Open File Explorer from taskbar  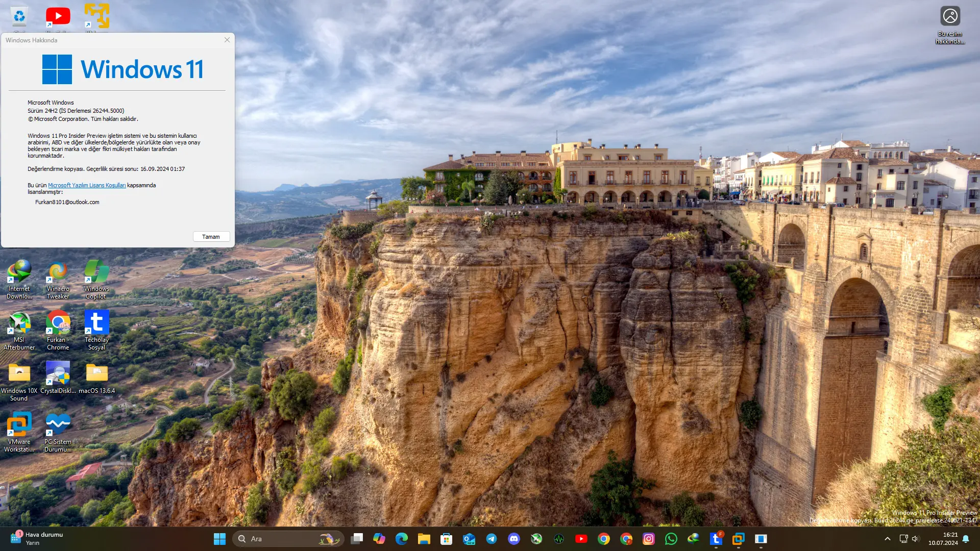[x=424, y=539]
